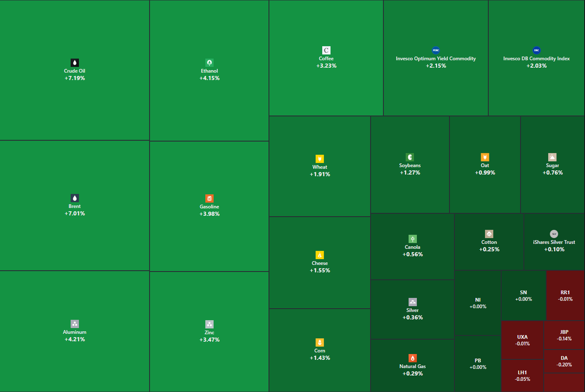Select the Zinc +3.47% value

click(209, 339)
